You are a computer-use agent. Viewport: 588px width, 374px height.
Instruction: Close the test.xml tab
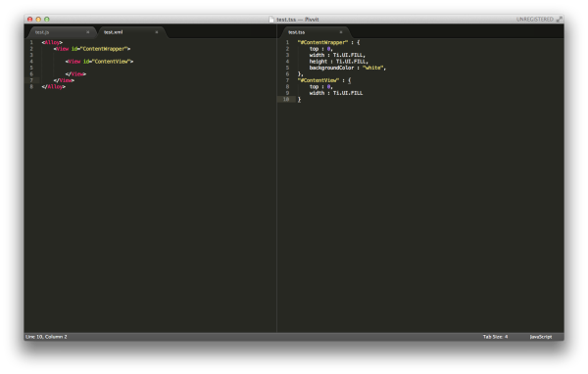coord(157,32)
